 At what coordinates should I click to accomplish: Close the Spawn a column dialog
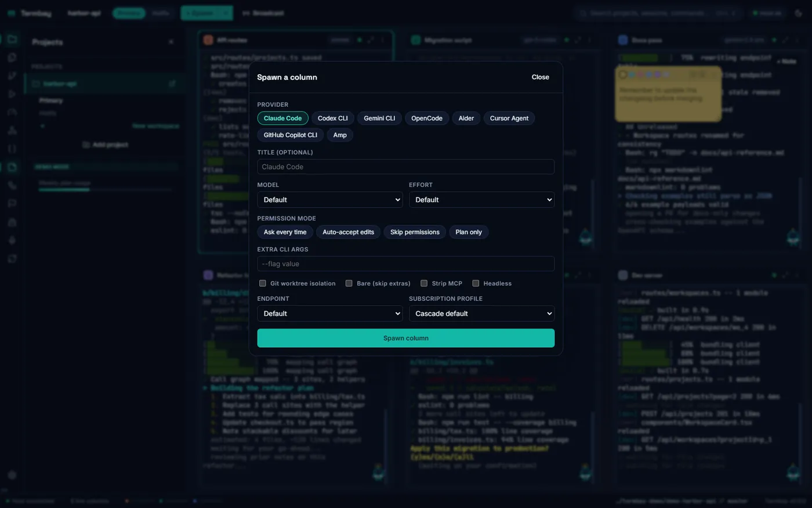click(x=540, y=77)
